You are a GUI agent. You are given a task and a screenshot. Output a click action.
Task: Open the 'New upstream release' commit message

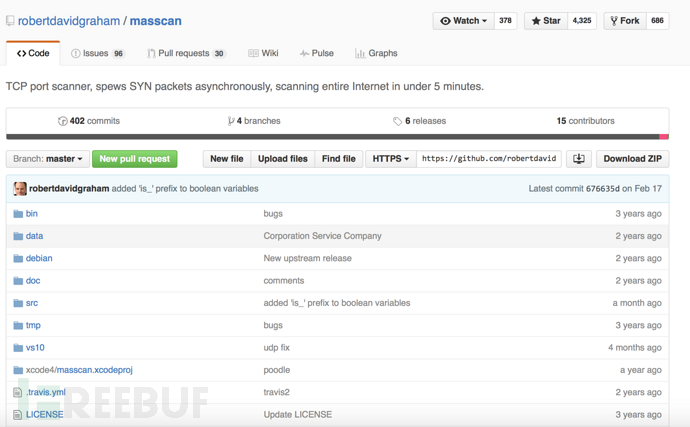pos(308,258)
